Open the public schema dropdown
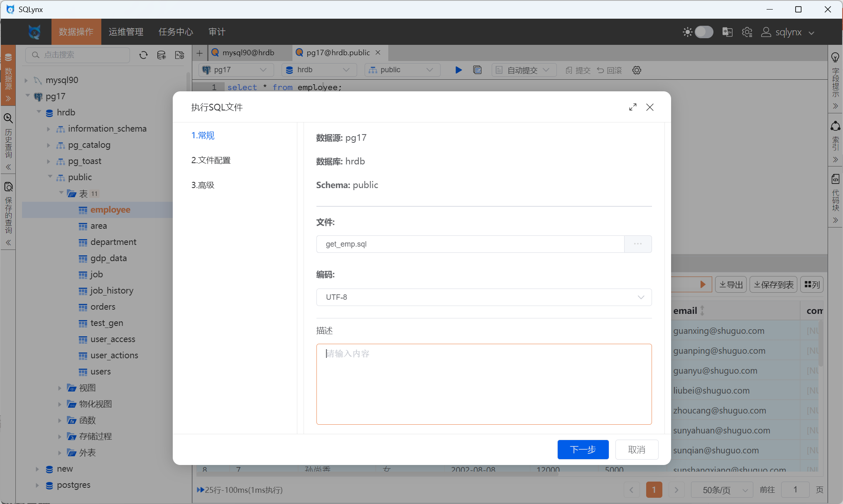This screenshot has height=504, width=843. (402, 70)
